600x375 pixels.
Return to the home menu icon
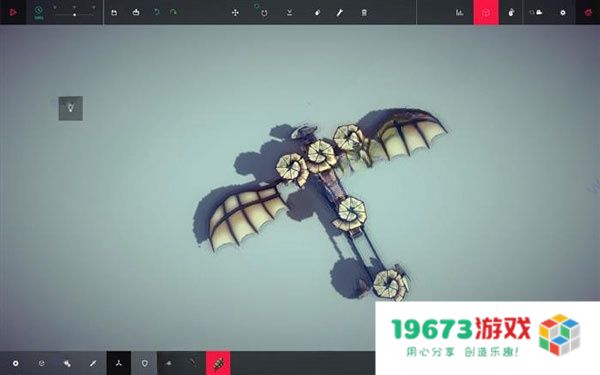[x=588, y=12]
